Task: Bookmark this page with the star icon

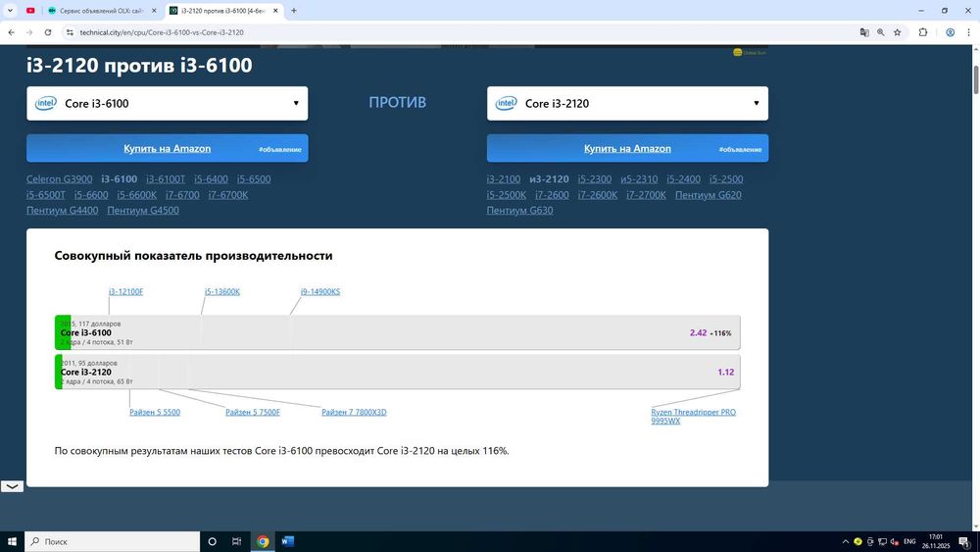Action: coord(898,32)
